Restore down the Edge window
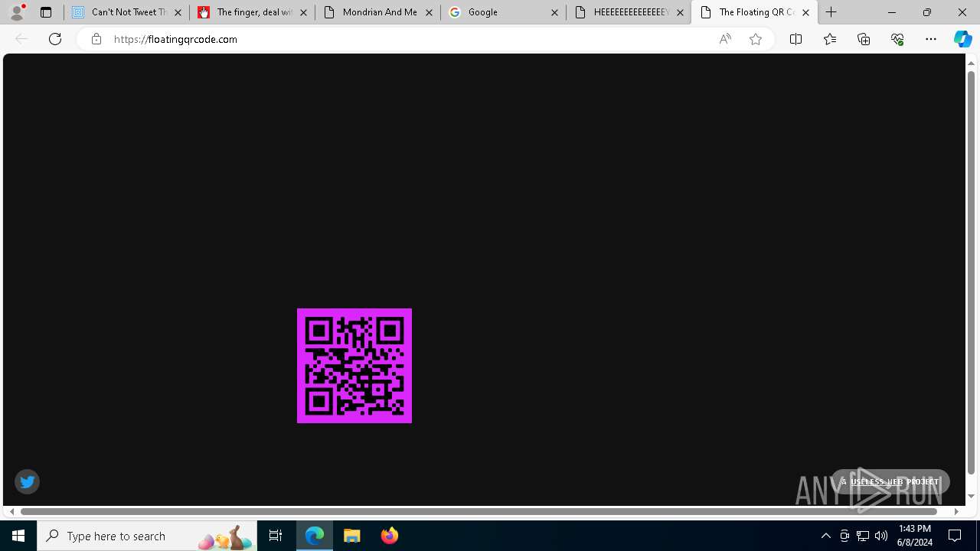The width and height of the screenshot is (980, 551). 927,12
